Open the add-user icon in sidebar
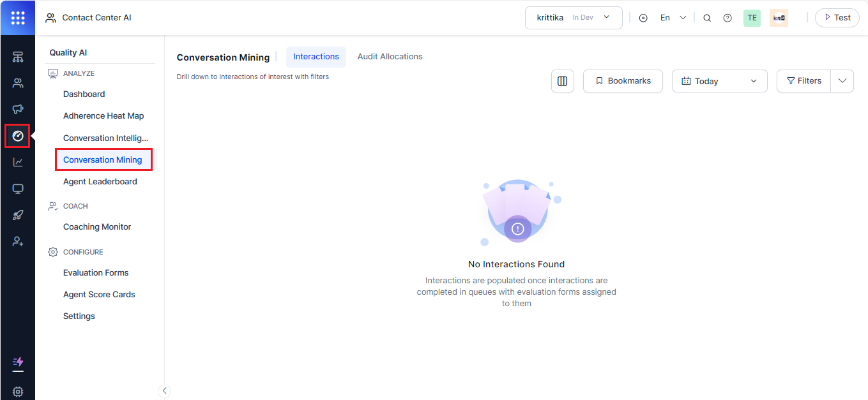 pos(17,241)
